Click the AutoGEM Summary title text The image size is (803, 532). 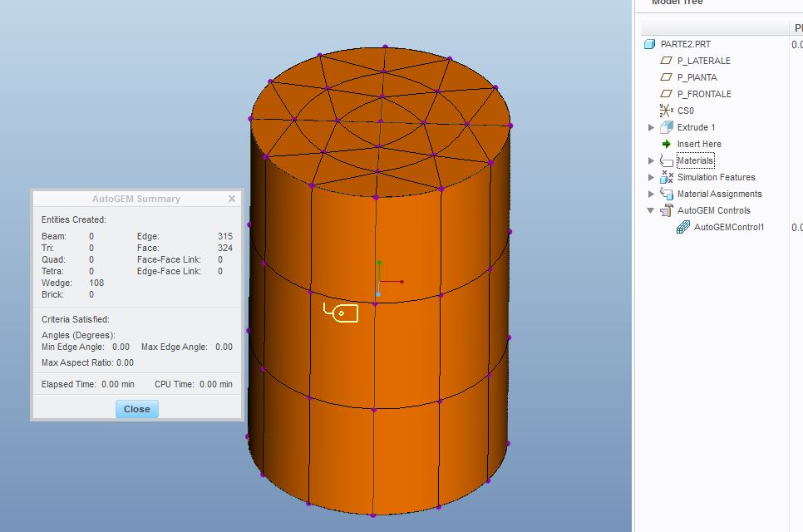136,199
